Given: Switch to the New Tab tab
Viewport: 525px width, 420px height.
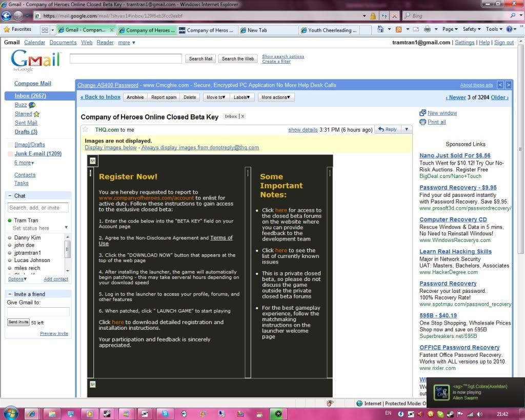Looking at the screenshot, I should [x=268, y=30].
